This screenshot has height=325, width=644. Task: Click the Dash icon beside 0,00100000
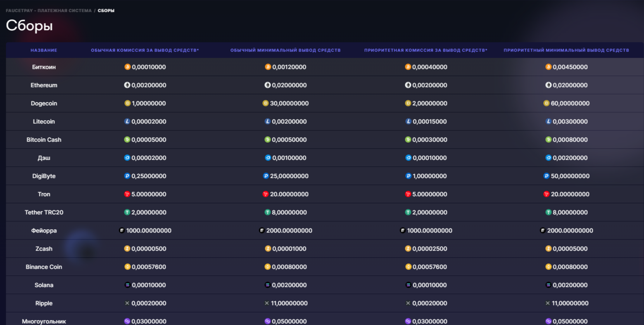268,158
